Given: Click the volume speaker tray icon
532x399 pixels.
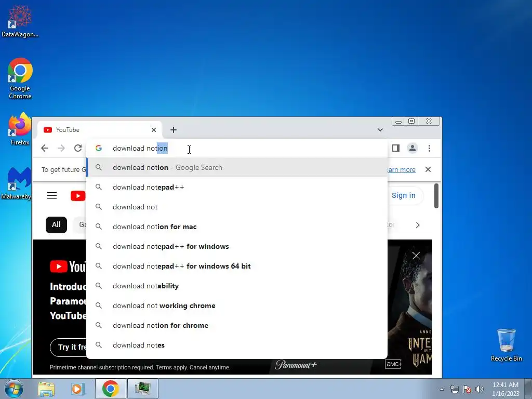Looking at the screenshot, I should [480, 389].
